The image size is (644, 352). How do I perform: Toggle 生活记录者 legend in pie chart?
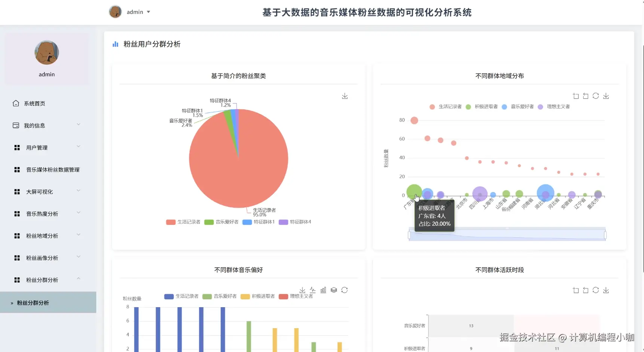point(183,222)
